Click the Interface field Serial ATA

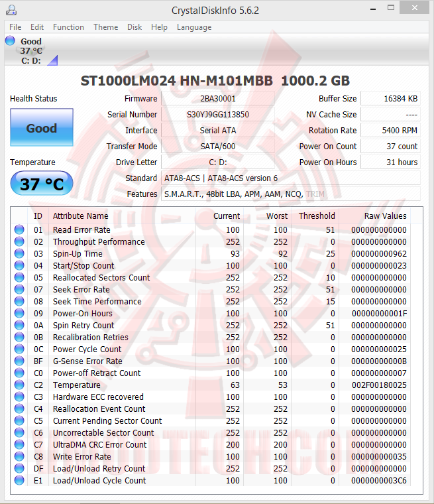tap(218, 130)
